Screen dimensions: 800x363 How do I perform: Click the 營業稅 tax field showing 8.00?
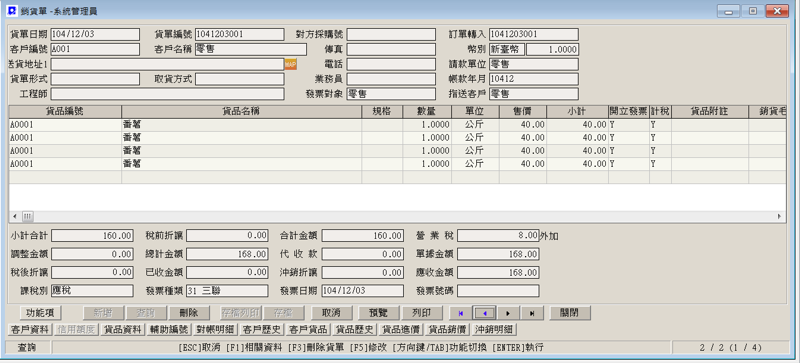pos(498,236)
